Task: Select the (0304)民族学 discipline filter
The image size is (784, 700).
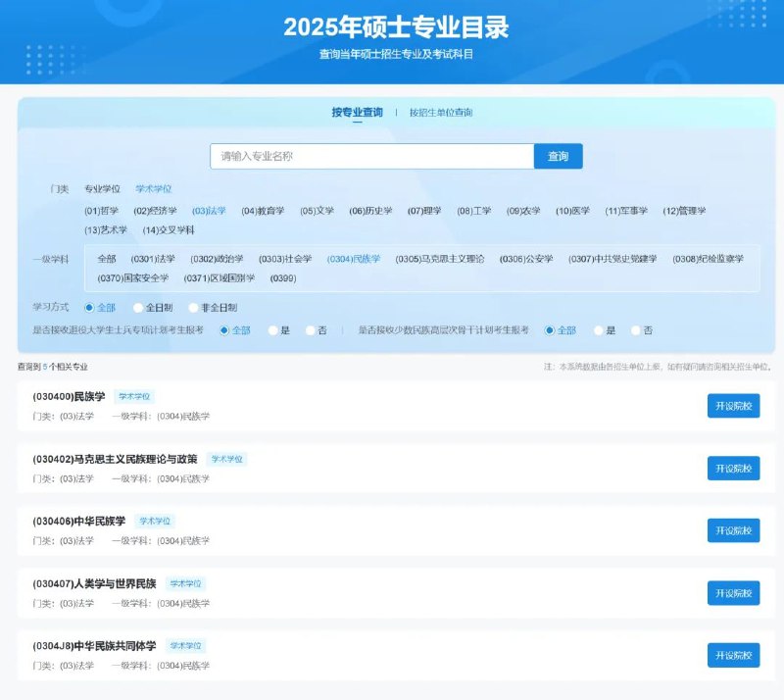Action: pos(357,259)
